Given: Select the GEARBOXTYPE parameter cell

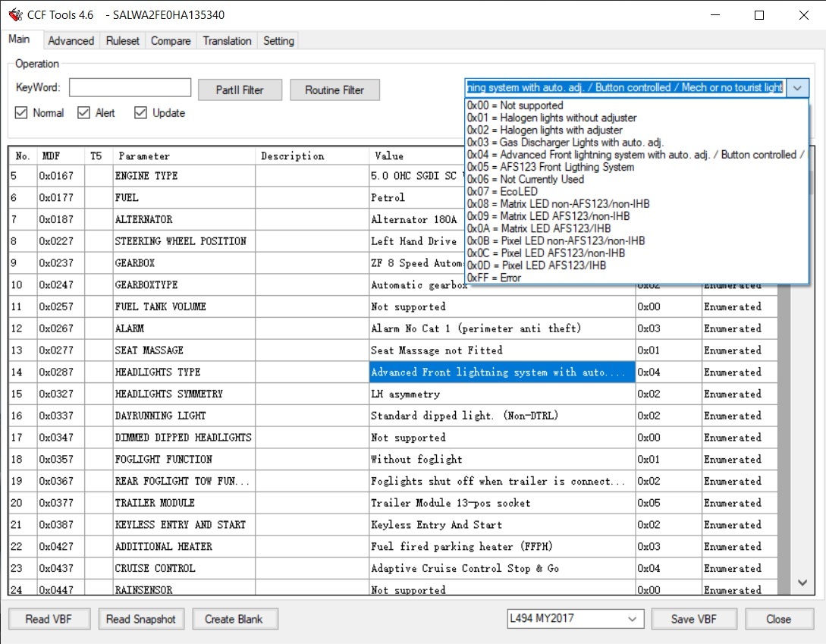Looking at the screenshot, I should 184,285.
